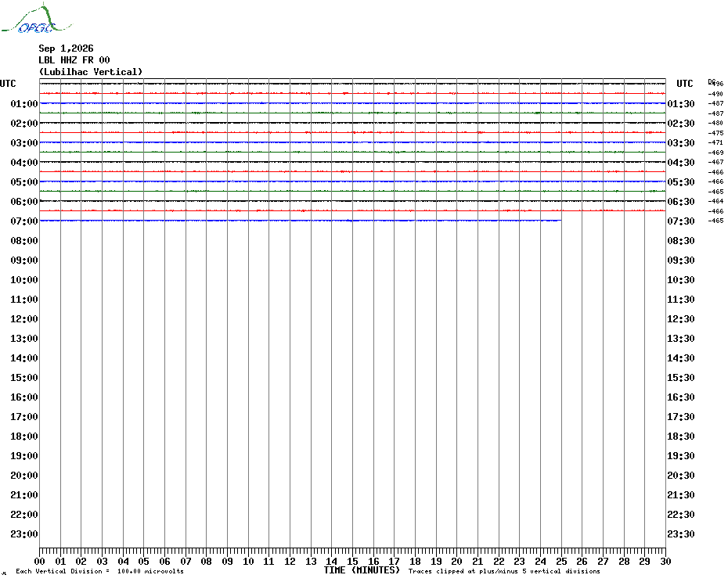
Task: Click the end of the blue 07:00 trace
Action: (x=560, y=221)
